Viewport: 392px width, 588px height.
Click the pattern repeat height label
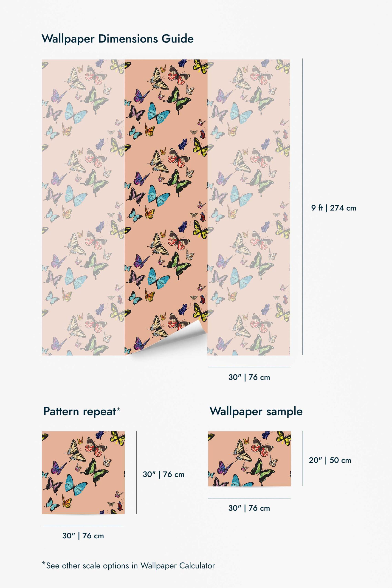[164, 474]
